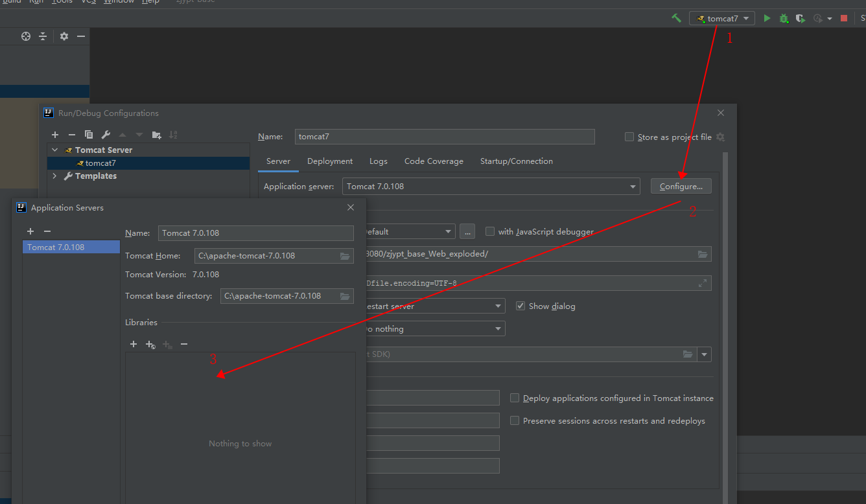This screenshot has width=866, height=504.
Task: Check Deploy applications configured in Tomcat instance
Action: tap(515, 398)
